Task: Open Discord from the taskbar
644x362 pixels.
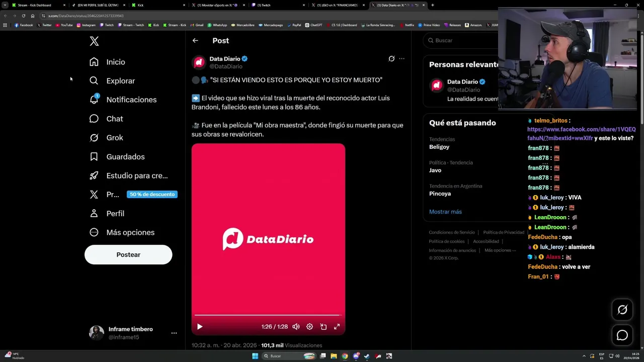Action: pos(356,356)
